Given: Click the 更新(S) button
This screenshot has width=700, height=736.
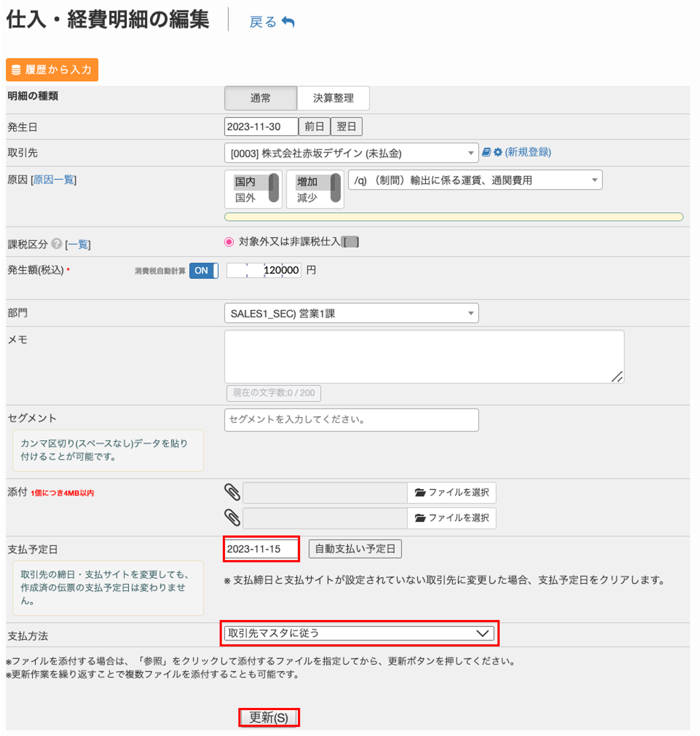Looking at the screenshot, I should click(x=269, y=717).
